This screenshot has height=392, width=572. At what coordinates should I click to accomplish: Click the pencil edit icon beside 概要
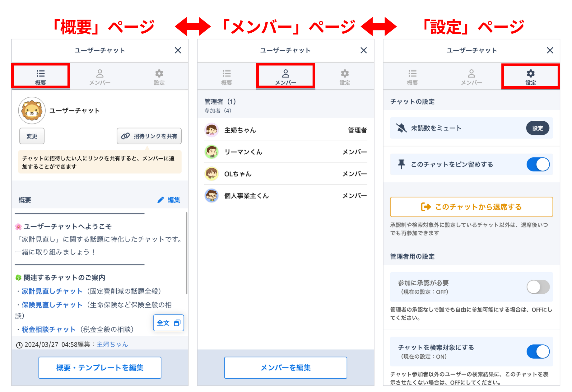[x=160, y=200]
